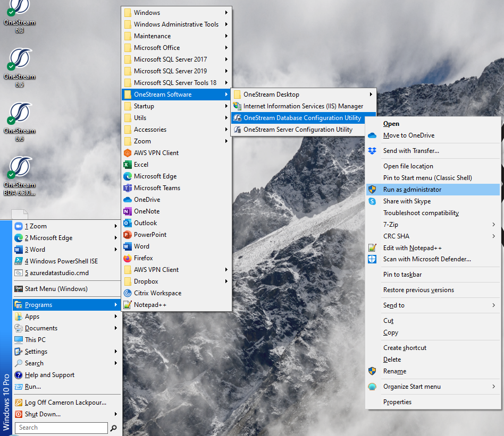Open the Microsoft SQL Server Tools 18 folder

tap(177, 82)
